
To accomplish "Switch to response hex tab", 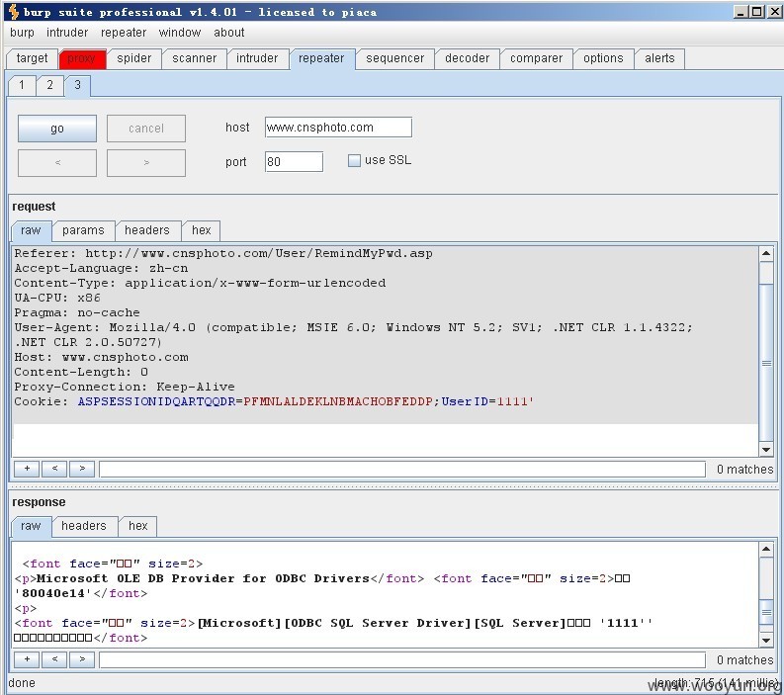I will pyautogui.click(x=138, y=526).
